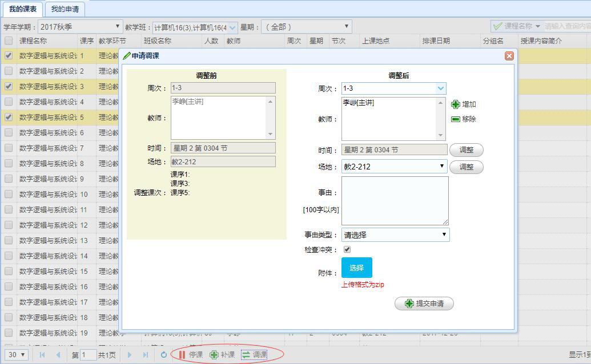Click the 增加 teacher add icon
The image size is (591, 364).
[x=456, y=104]
